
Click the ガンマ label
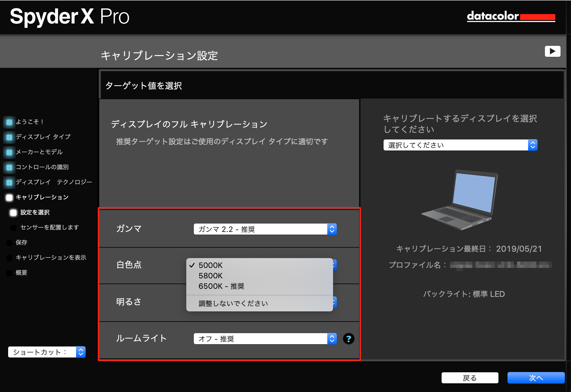[x=129, y=229]
